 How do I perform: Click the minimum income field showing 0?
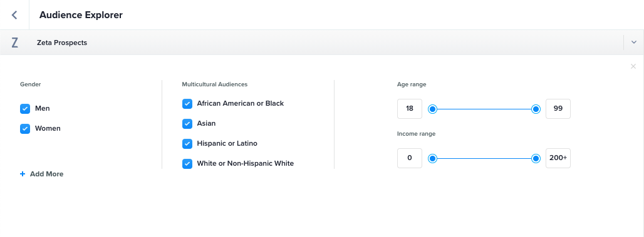tap(410, 158)
